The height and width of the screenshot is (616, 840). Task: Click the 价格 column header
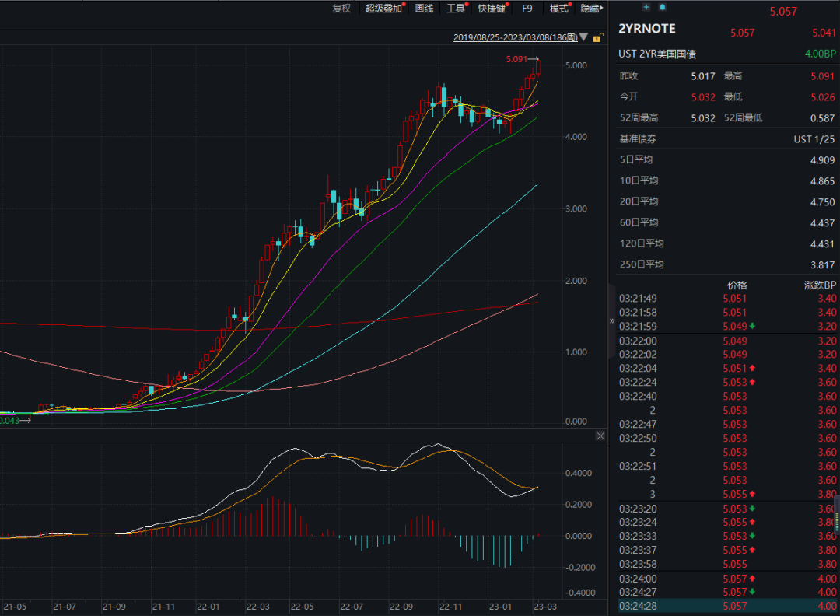pos(737,285)
